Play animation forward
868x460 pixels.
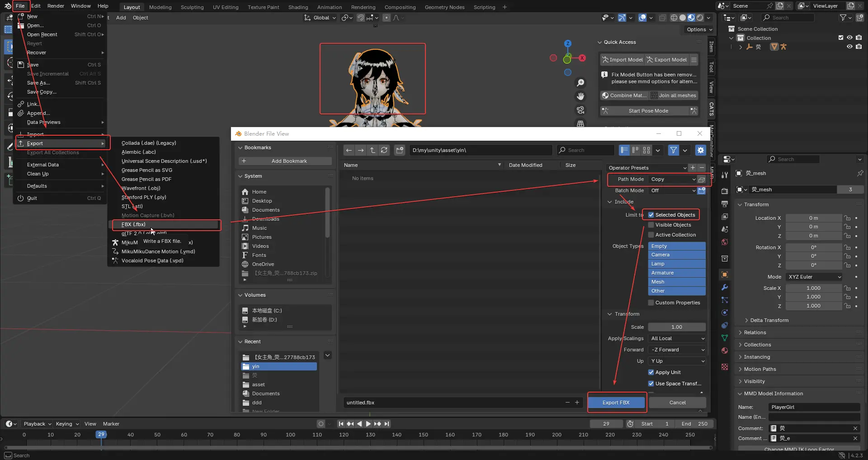pyautogui.click(x=368, y=424)
